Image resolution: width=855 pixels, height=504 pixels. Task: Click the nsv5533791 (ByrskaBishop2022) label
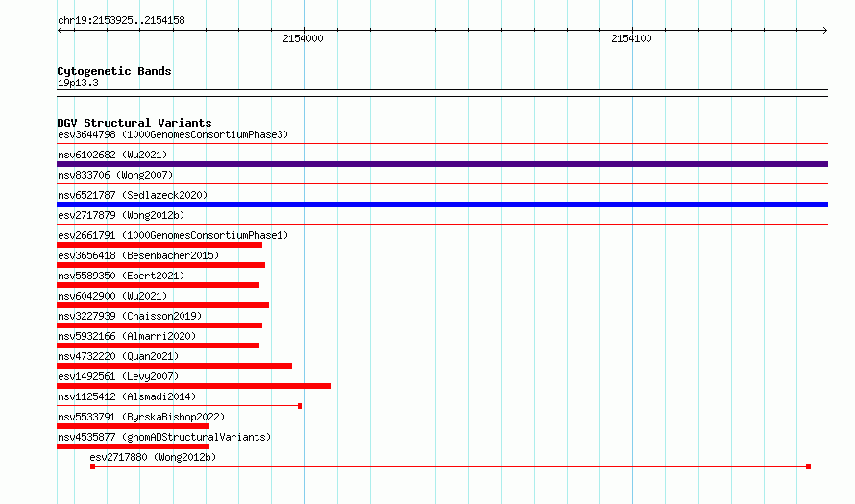point(141,417)
